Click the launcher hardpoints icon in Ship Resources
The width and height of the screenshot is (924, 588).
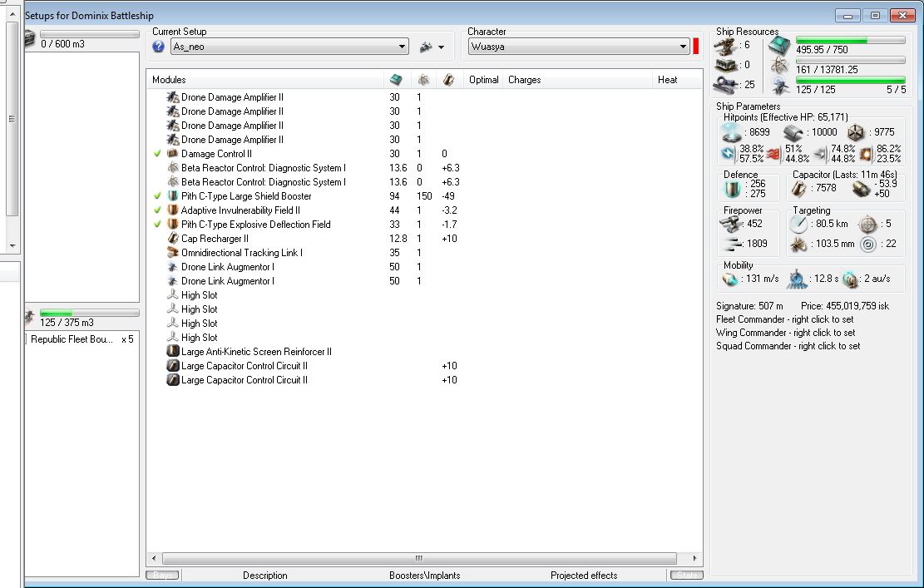(x=725, y=65)
